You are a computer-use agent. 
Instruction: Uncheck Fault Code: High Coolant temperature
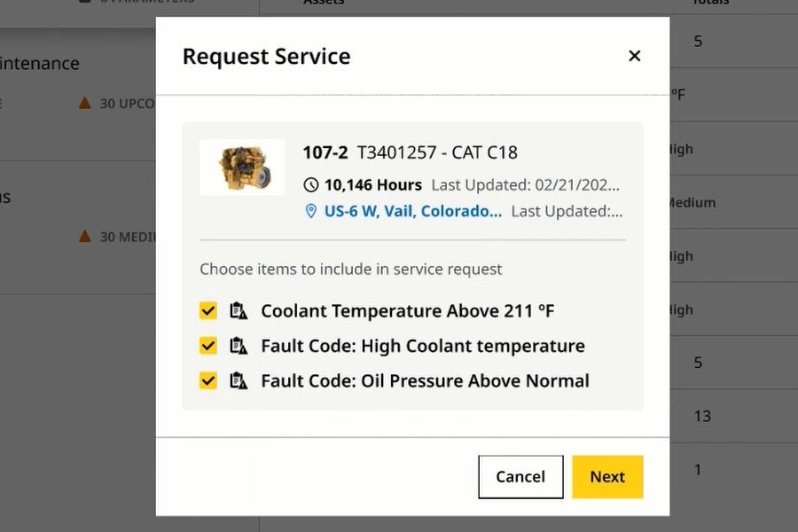(x=207, y=346)
